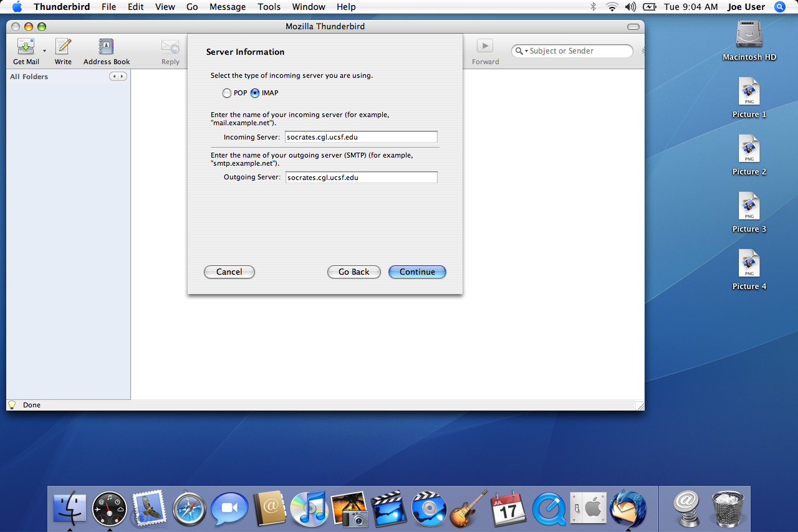Open the Help menu

(346, 7)
